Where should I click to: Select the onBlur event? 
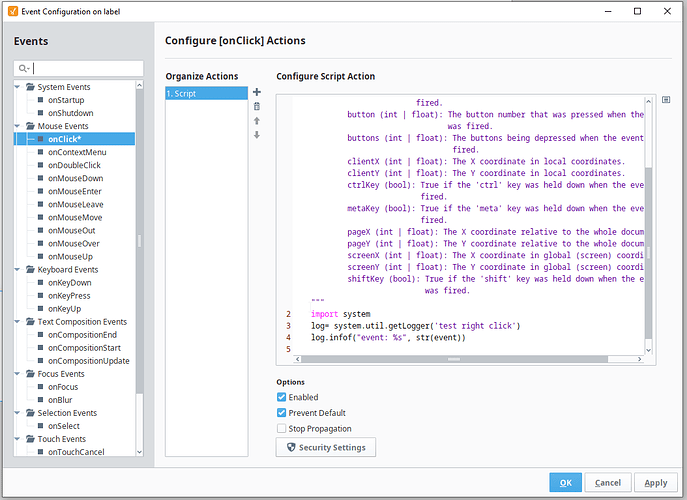coord(60,400)
